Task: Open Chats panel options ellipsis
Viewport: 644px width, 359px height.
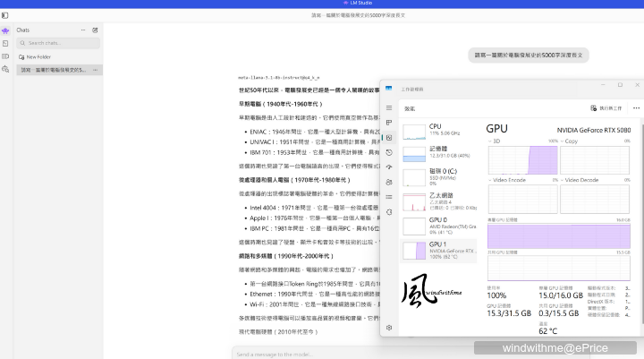Action: tap(83, 30)
